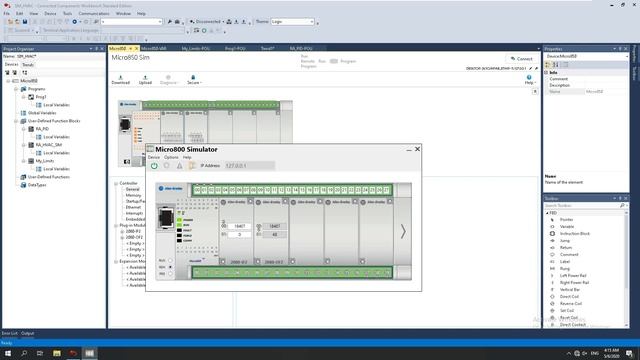Select PRG mode radio in simulator
Viewport: 640px width, 360px height.
pyautogui.click(x=170, y=273)
